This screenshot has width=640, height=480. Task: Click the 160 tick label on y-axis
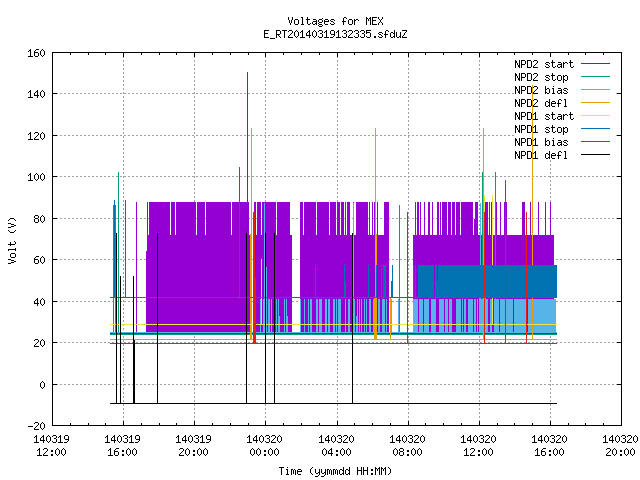click(x=36, y=53)
